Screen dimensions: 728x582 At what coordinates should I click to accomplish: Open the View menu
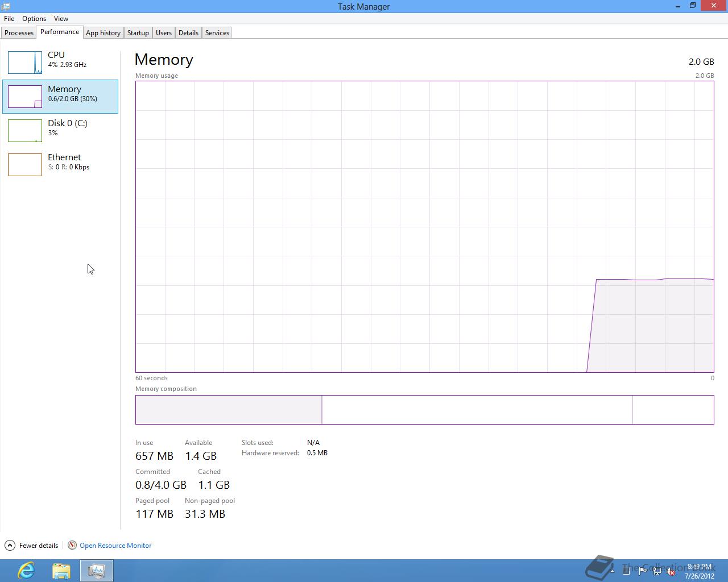point(61,19)
